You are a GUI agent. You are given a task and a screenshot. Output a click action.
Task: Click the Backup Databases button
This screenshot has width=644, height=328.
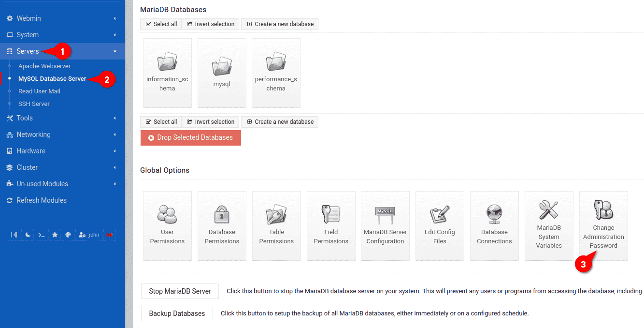click(177, 313)
